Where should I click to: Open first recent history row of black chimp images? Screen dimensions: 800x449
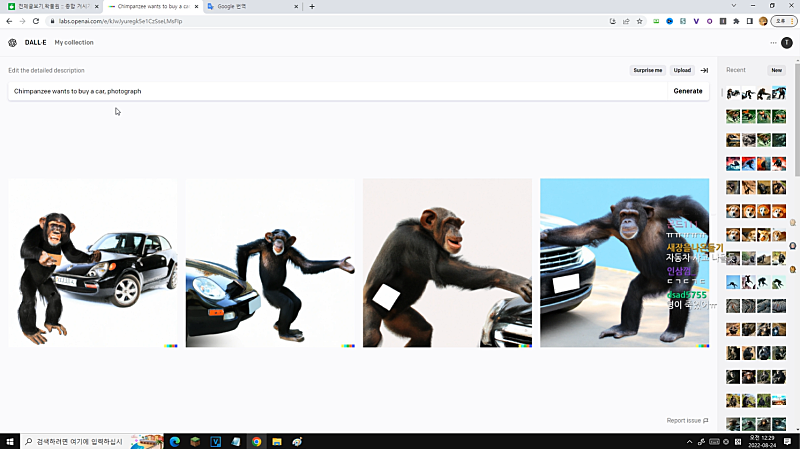click(x=756, y=93)
